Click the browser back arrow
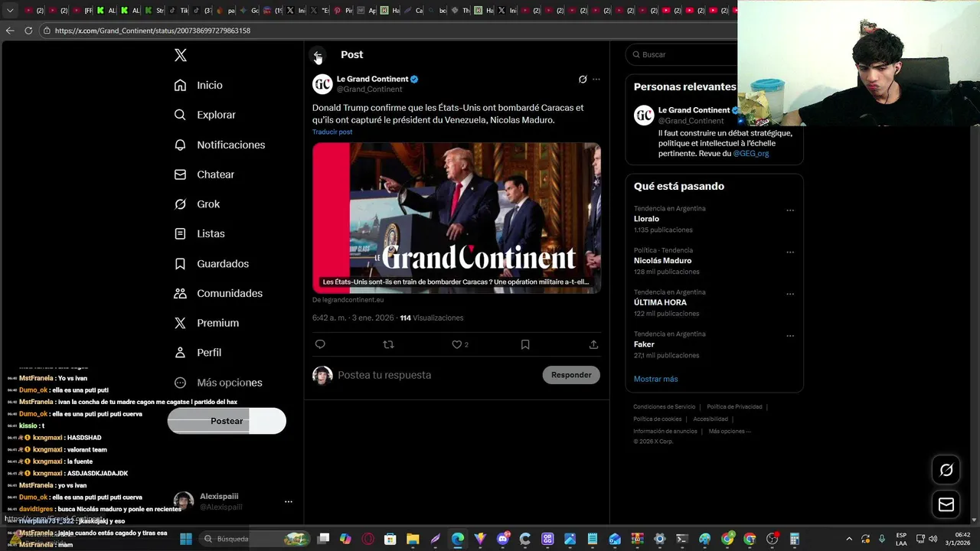 coord(10,31)
